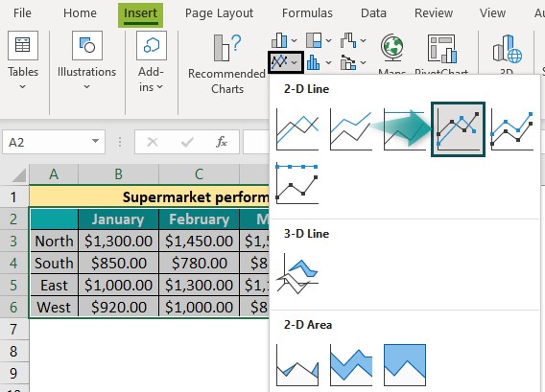Select the 3-D Line chart thumbnail
Screen dimensions: 545x392
pyautogui.click(x=297, y=274)
